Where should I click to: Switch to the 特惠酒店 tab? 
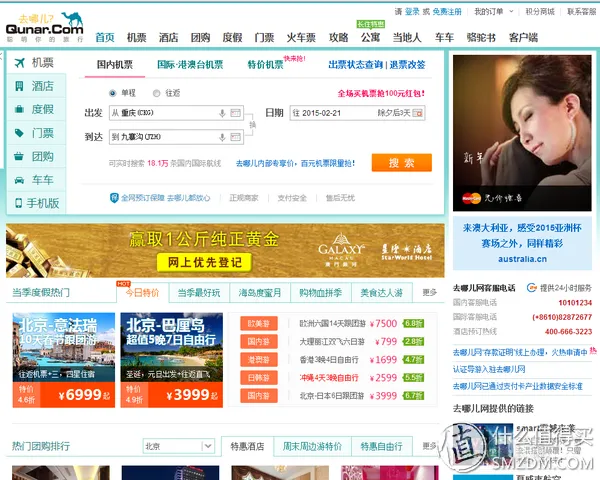[x=248, y=446]
